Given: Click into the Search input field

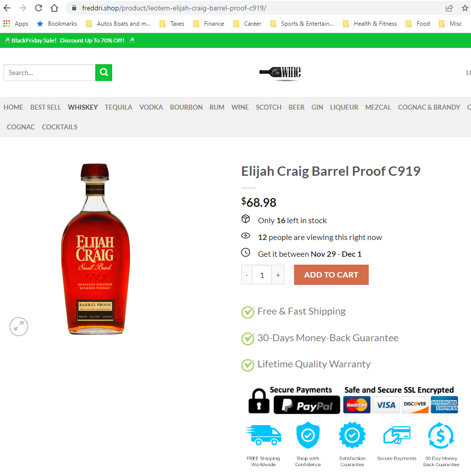Looking at the screenshot, I should pos(49,73).
